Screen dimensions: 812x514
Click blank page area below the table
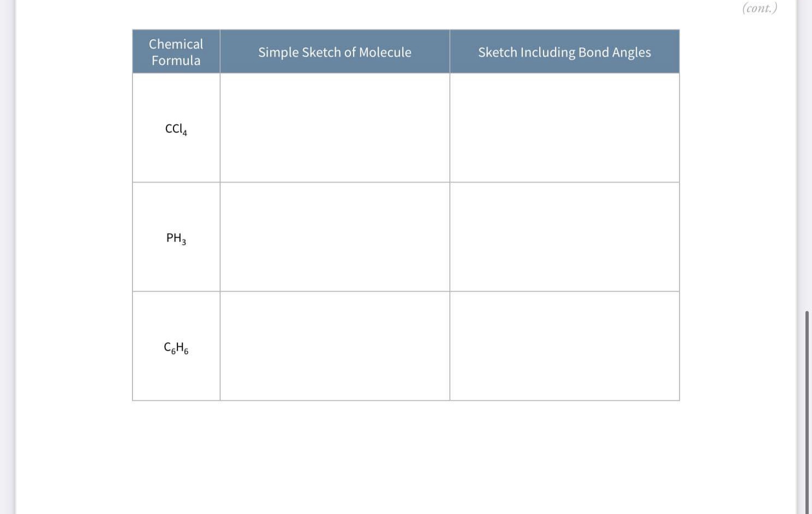click(406, 458)
